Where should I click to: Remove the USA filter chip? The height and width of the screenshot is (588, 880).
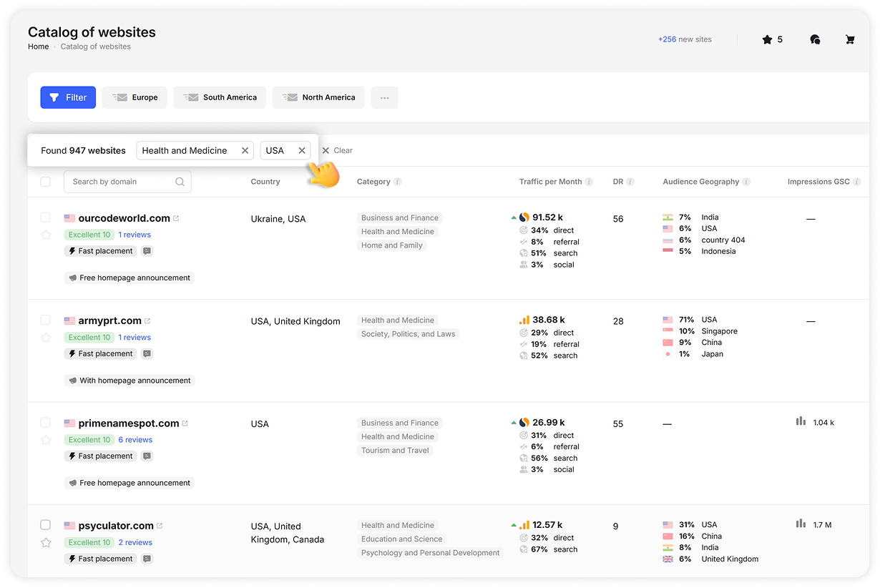tap(300, 150)
